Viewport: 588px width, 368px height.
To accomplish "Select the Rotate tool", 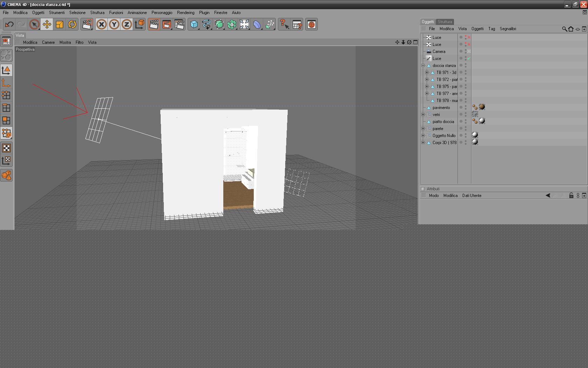I will [72, 25].
